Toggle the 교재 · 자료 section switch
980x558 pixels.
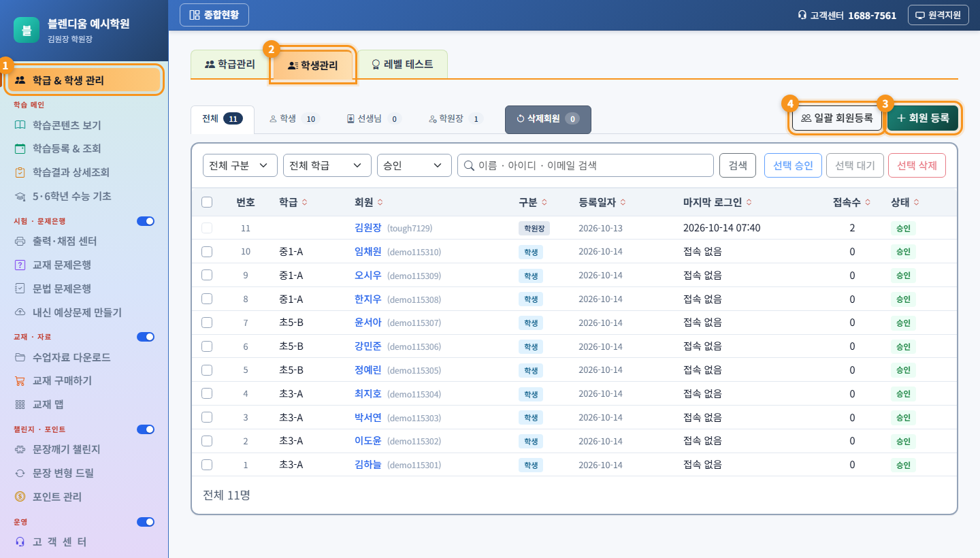[x=146, y=337]
